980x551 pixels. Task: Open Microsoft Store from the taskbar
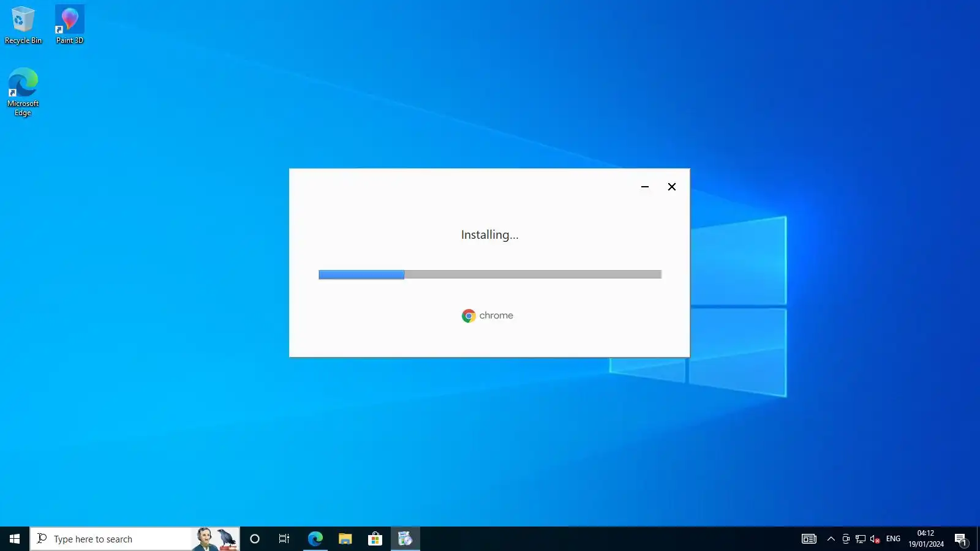click(x=375, y=539)
